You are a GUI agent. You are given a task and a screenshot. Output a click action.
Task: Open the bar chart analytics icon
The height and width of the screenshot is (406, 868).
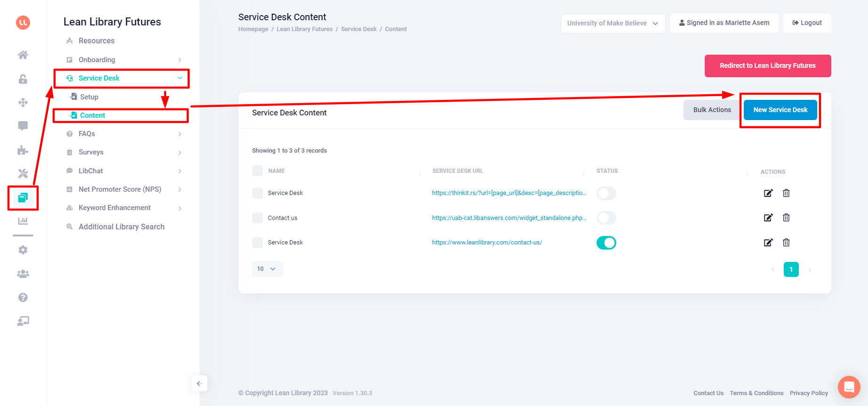pyautogui.click(x=23, y=221)
